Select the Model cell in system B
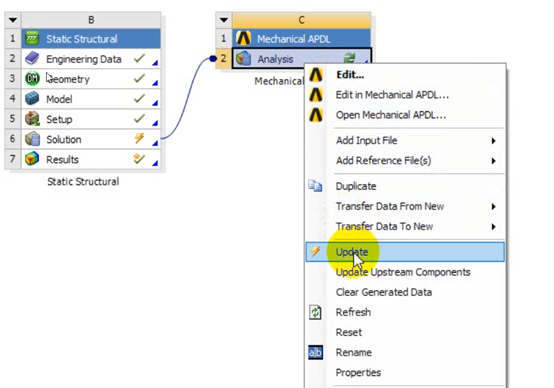 coord(91,99)
